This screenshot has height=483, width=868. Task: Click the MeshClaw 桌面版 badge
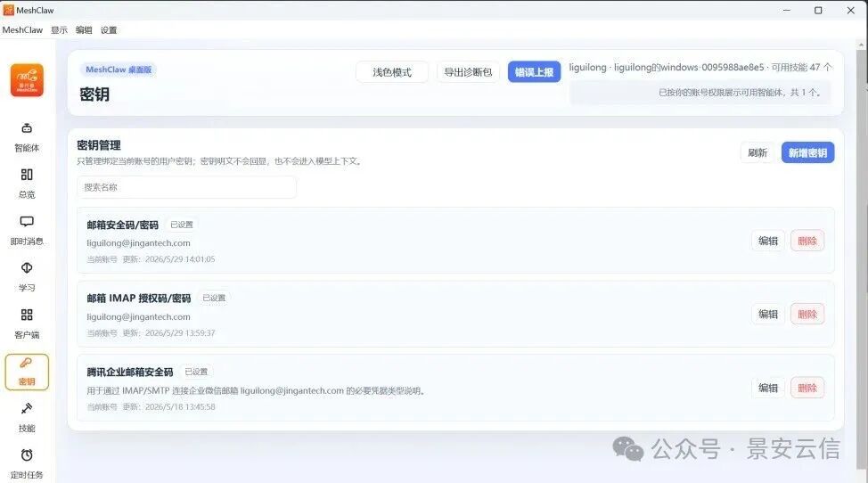tap(119, 70)
